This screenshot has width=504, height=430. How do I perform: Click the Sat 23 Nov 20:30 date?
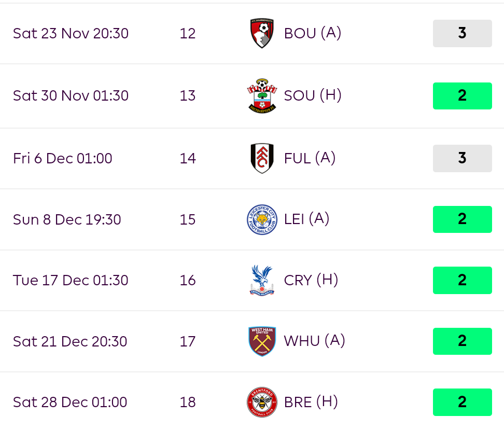[71, 33]
